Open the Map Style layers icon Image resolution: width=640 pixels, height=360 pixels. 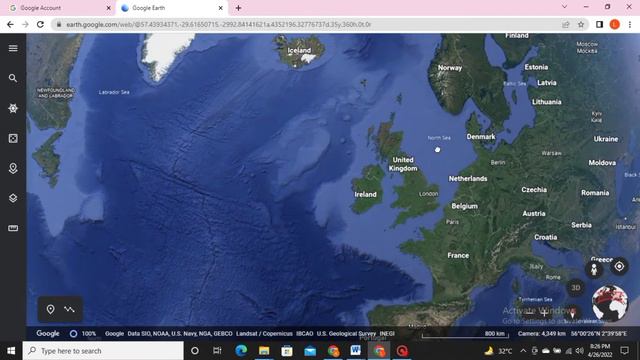pos(13,198)
